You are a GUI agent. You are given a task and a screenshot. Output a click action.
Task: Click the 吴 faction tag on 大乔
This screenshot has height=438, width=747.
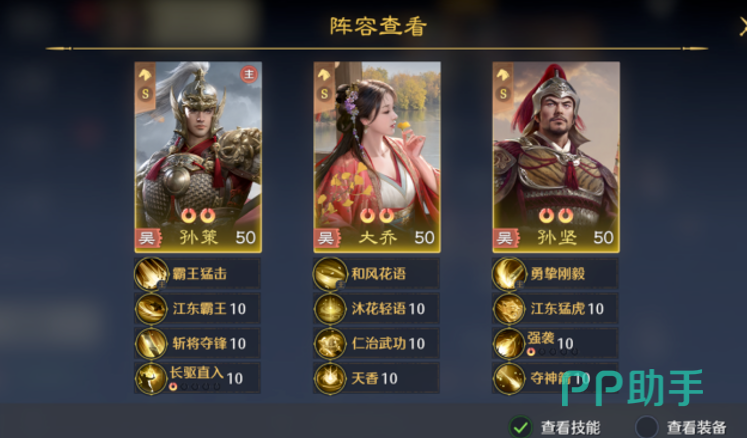click(x=327, y=237)
